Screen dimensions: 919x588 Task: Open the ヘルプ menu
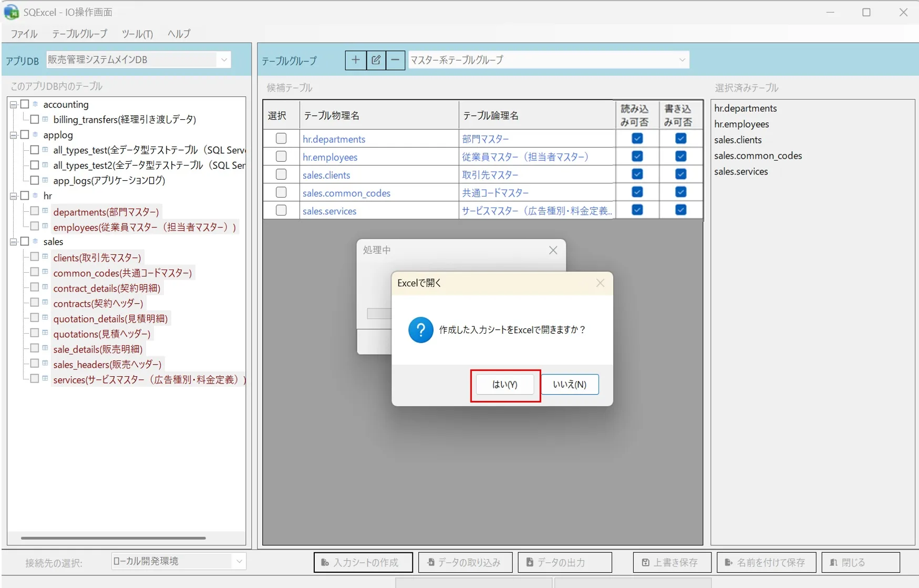179,34
